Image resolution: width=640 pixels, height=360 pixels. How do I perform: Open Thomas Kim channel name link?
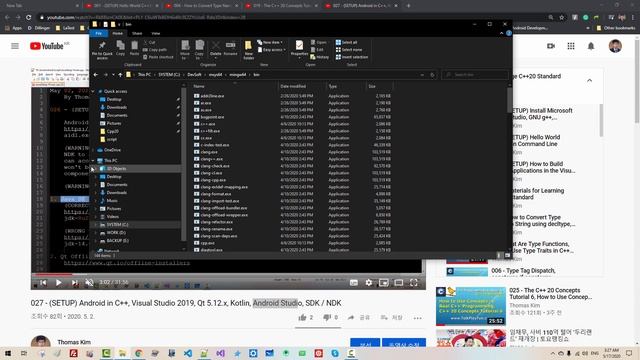74,342
